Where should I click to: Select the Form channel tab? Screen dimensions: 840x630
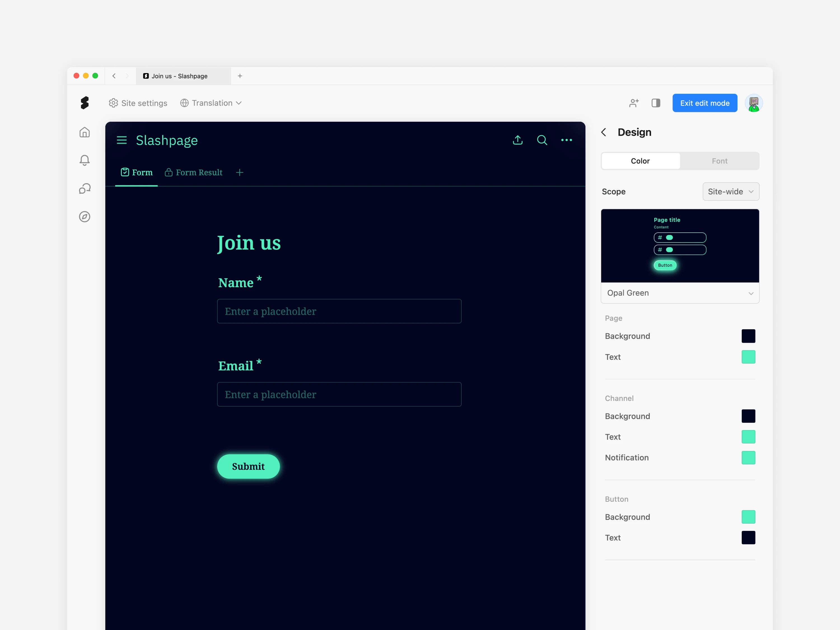[136, 172]
